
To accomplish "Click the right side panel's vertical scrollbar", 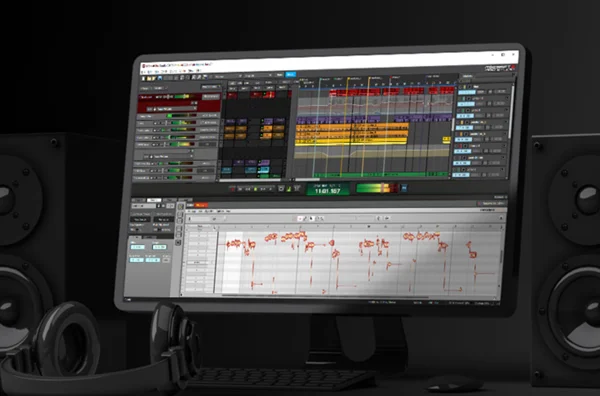I will point(510,111).
